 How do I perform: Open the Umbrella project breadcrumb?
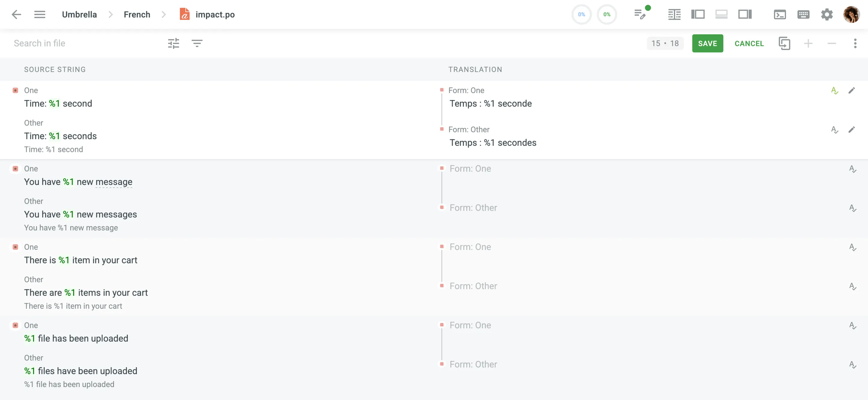tap(79, 14)
